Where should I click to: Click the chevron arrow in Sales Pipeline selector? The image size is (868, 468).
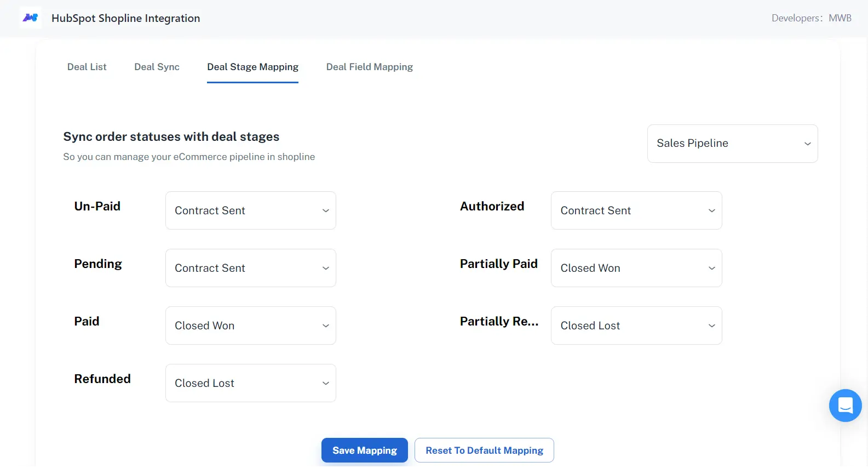coord(807,144)
